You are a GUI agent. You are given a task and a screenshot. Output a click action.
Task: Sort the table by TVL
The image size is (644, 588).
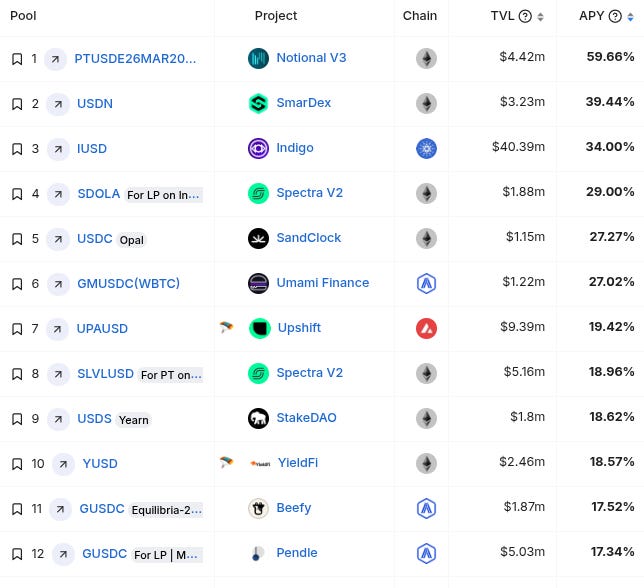[540, 17]
